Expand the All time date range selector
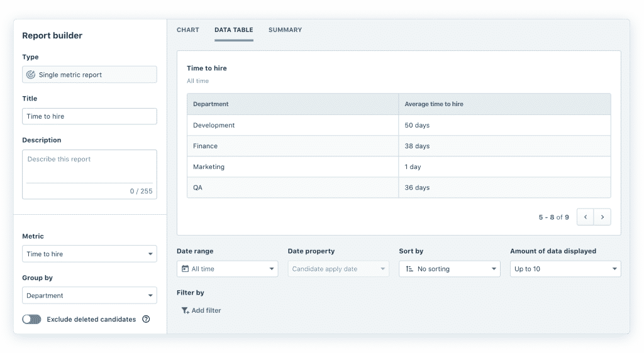 pyautogui.click(x=228, y=269)
